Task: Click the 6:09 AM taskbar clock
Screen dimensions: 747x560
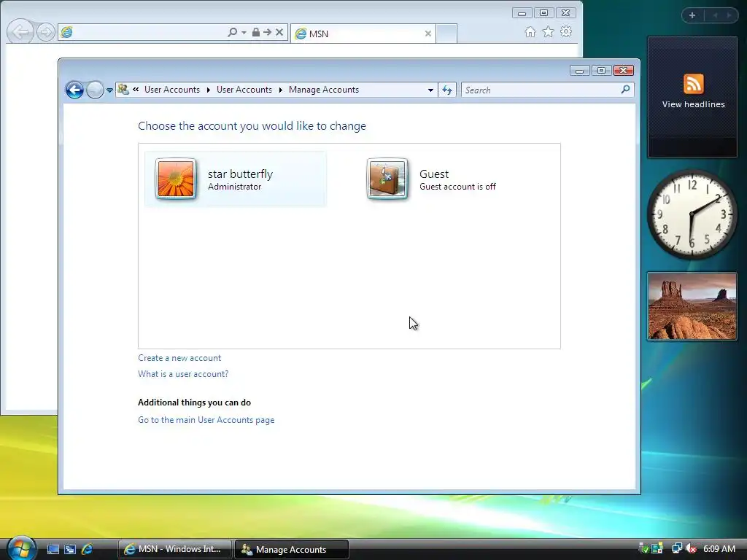Action: click(x=719, y=548)
